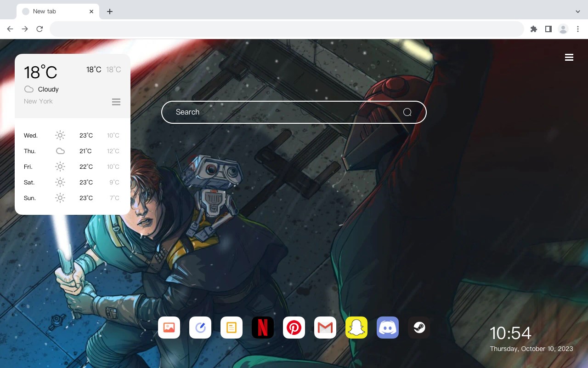Focus the browser address bar
This screenshot has width=588, height=368.
[x=287, y=29]
